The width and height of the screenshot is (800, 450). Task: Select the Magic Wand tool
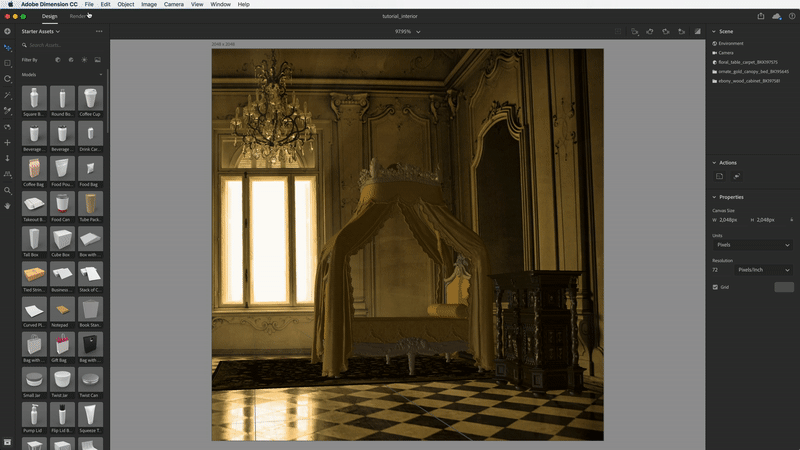click(x=8, y=95)
